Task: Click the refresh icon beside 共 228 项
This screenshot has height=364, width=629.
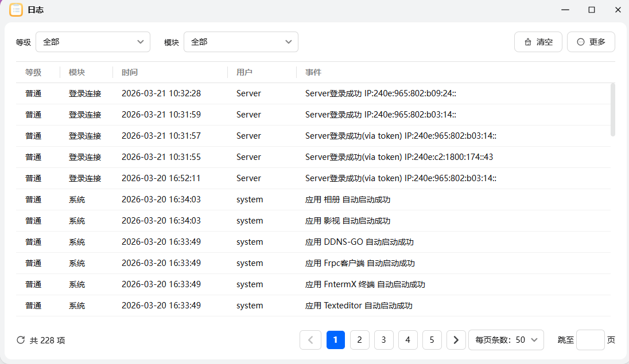Action: (x=21, y=340)
